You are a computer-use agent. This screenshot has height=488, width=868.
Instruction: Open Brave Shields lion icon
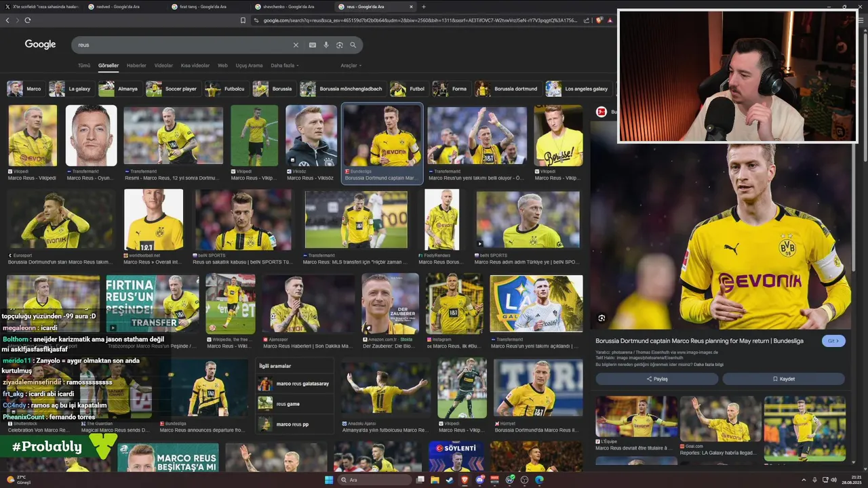599,20
